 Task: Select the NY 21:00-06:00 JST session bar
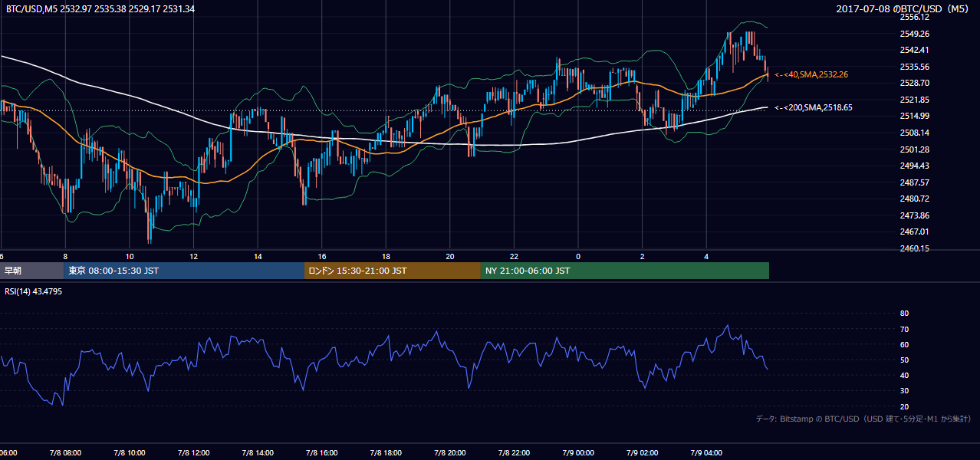click(625, 271)
